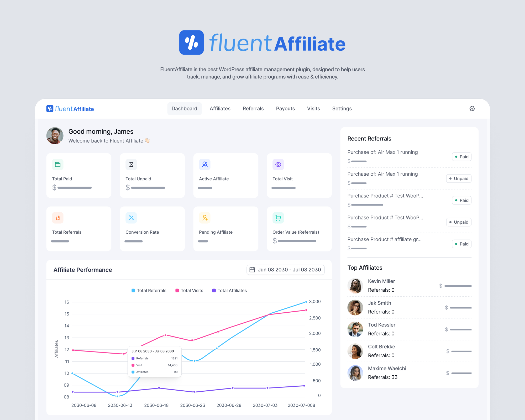Click the Total Visit eye icon
This screenshot has height=420, width=525.
pyautogui.click(x=278, y=165)
